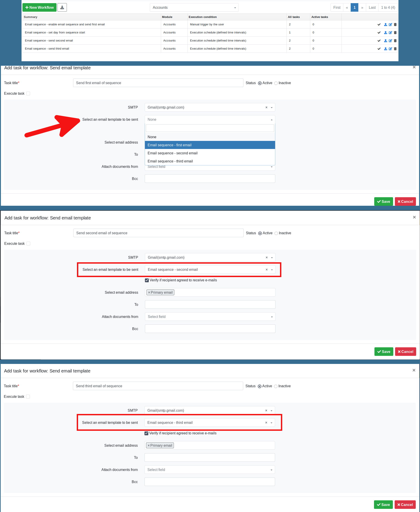The width and height of the screenshot is (420, 512).
Task: Check 'Execute task' in third email dialog
Action: (x=28, y=396)
